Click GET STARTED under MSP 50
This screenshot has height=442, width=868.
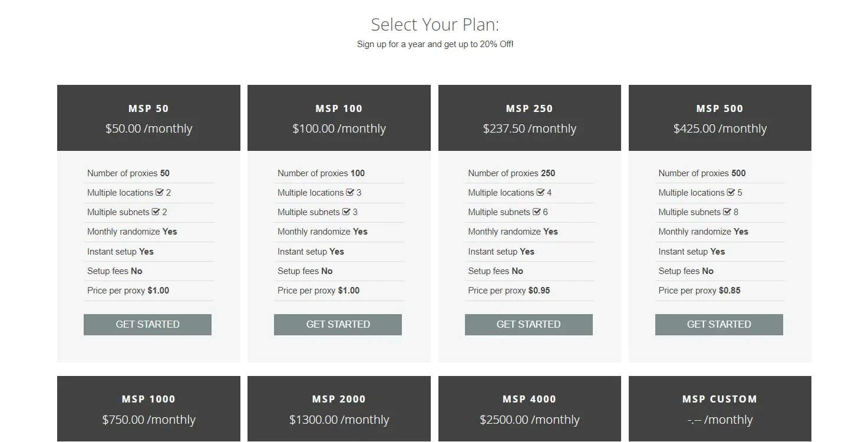[x=147, y=324]
